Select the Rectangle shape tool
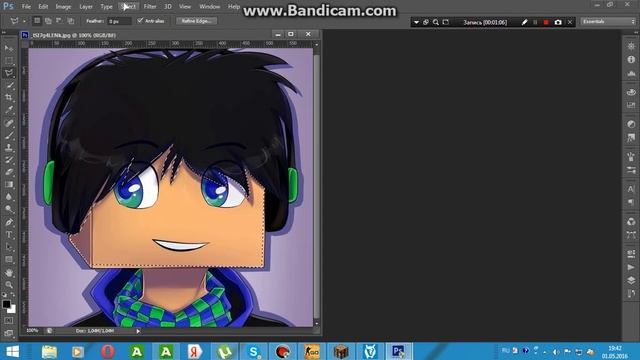The height and width of the screenshot is (360, 640). pos(9,260)
